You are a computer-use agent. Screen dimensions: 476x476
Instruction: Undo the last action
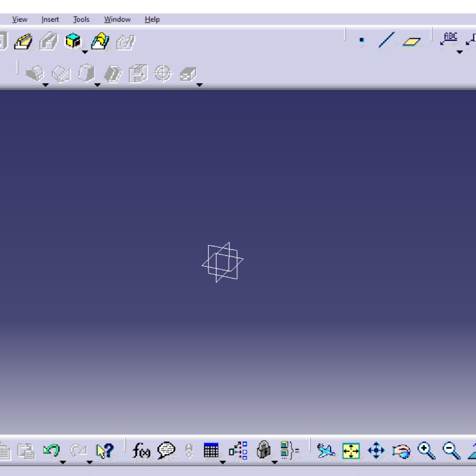tap(51, 450)
